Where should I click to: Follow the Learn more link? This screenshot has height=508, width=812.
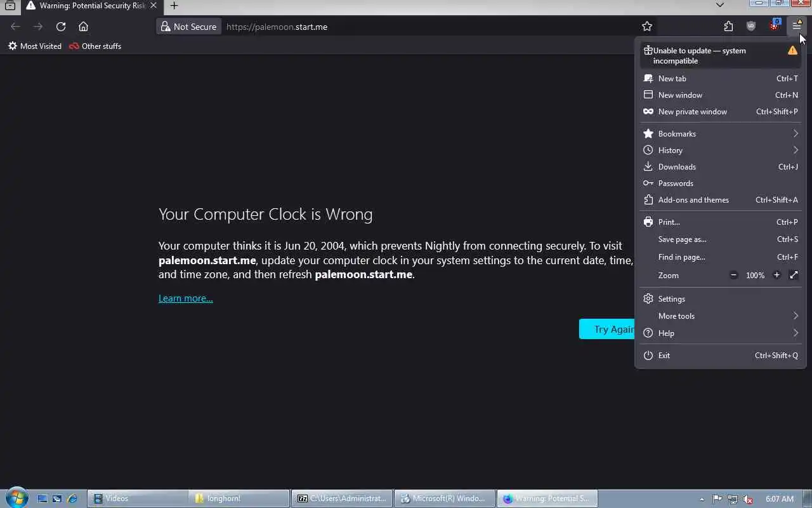point(186,298)
